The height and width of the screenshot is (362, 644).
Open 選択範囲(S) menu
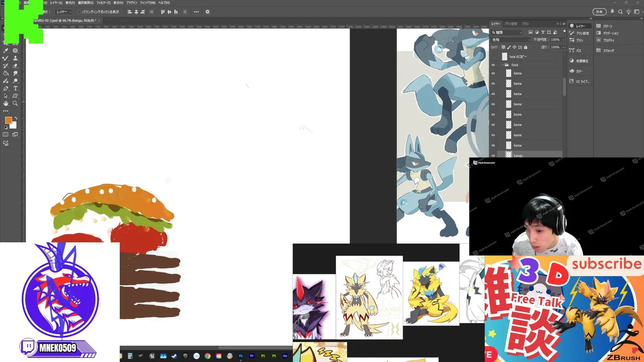tap(86, 3)
